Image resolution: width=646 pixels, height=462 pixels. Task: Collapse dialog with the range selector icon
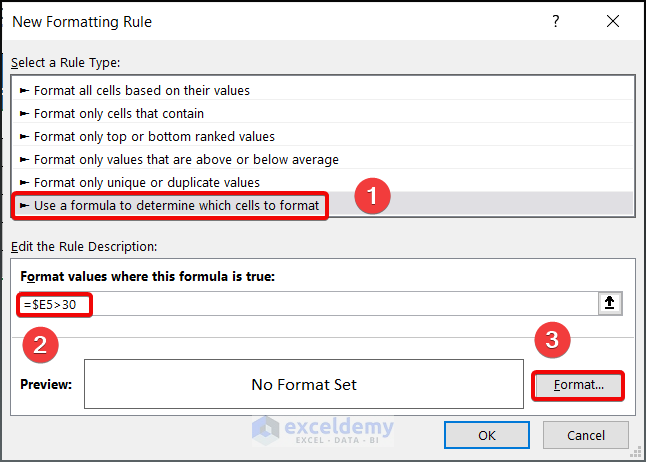click(x=610, y=305)
